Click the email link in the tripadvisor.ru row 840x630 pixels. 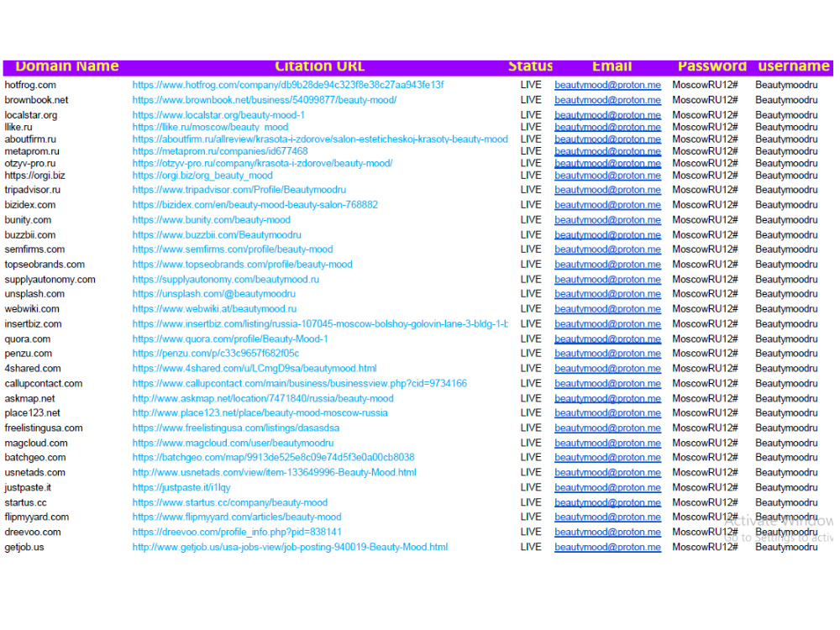click(607, 190)
